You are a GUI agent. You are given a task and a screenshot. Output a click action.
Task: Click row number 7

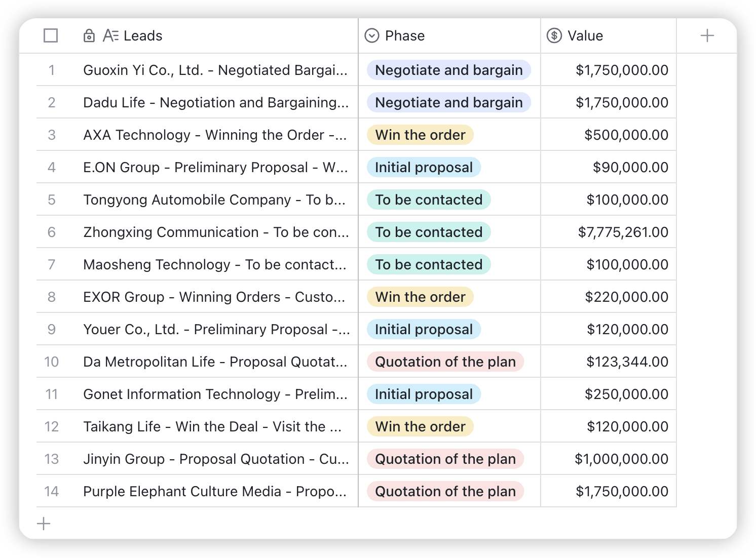tap(52, 264)
